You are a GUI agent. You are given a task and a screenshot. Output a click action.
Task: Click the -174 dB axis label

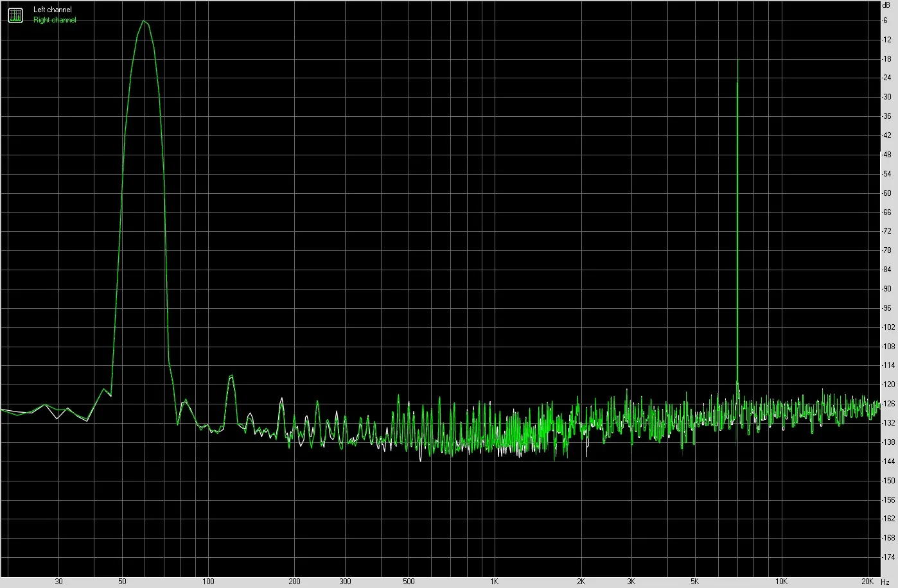(x=888, y=557)
